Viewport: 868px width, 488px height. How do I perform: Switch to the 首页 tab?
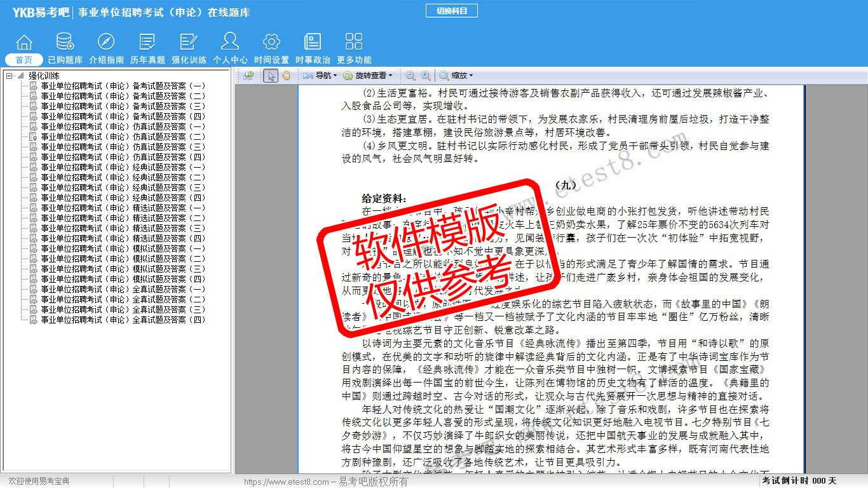coord(24,60)
